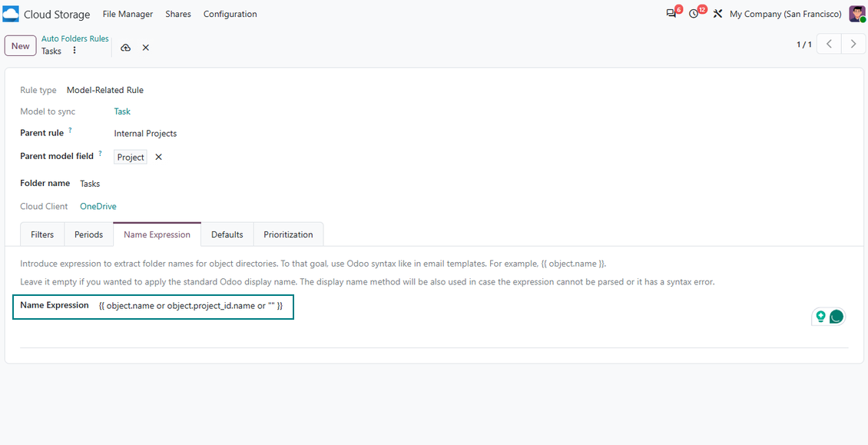Open the wrench debug tools icon

point(718,14)
